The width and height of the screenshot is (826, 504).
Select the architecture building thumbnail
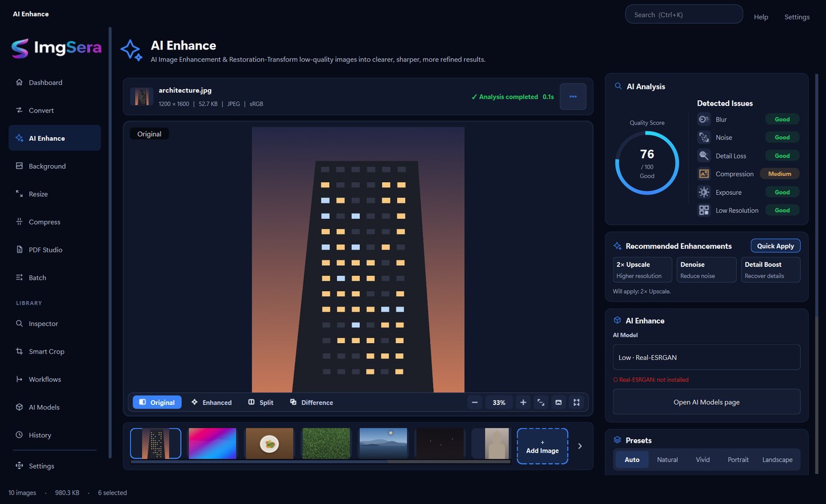[156, 443]
